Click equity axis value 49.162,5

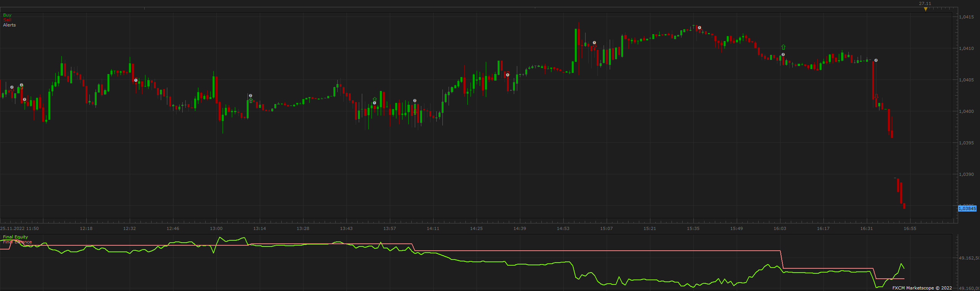[969, 258]
